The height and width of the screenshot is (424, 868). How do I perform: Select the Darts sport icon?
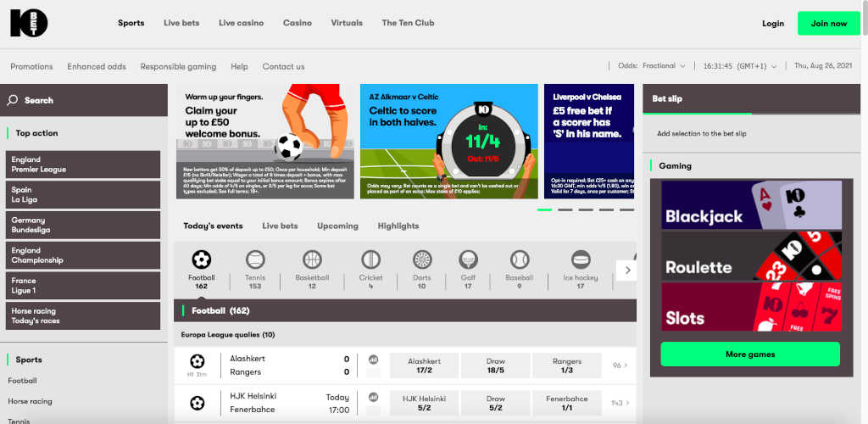coord(422,259)
